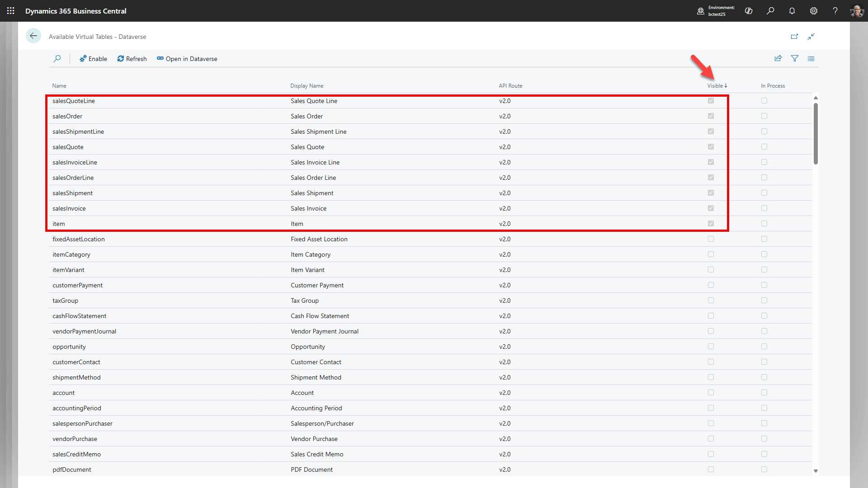The height and width of the screenshot is (488, 868).
Task: Open the search magnifier in page toolbar
Action: pyautogui.click(x=57, y=58)
